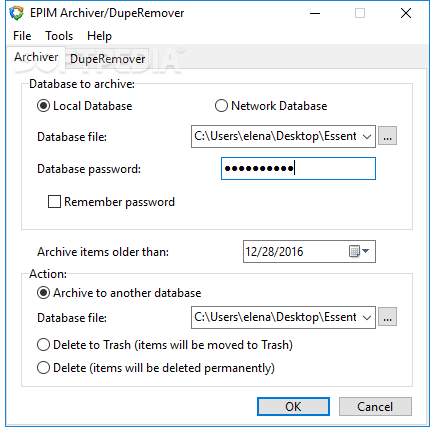Image resolution: width=430 pixels, height=427 pixels.
Task: Click into the Database password field
Action: click(x=298, y=169)
